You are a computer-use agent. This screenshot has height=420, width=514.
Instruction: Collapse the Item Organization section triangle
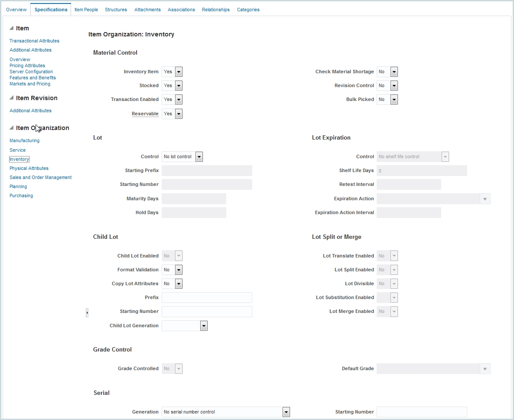point(12,128)
